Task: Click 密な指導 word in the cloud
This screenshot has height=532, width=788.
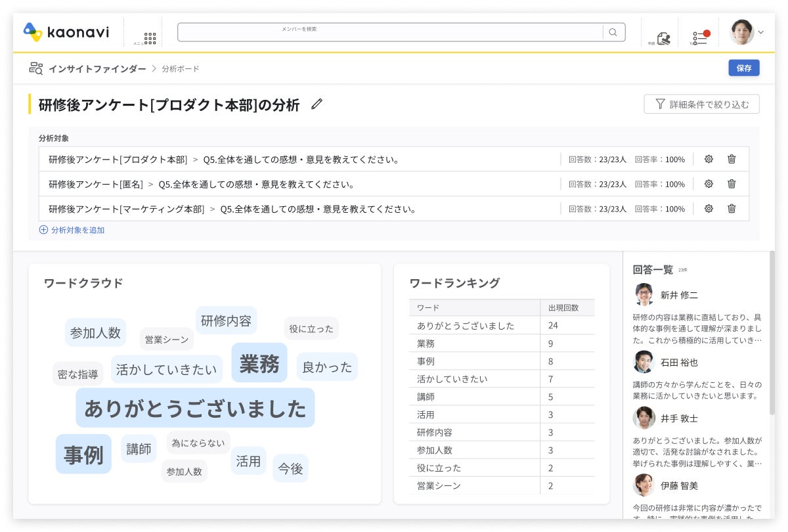Action: click(x=77, y=374)
